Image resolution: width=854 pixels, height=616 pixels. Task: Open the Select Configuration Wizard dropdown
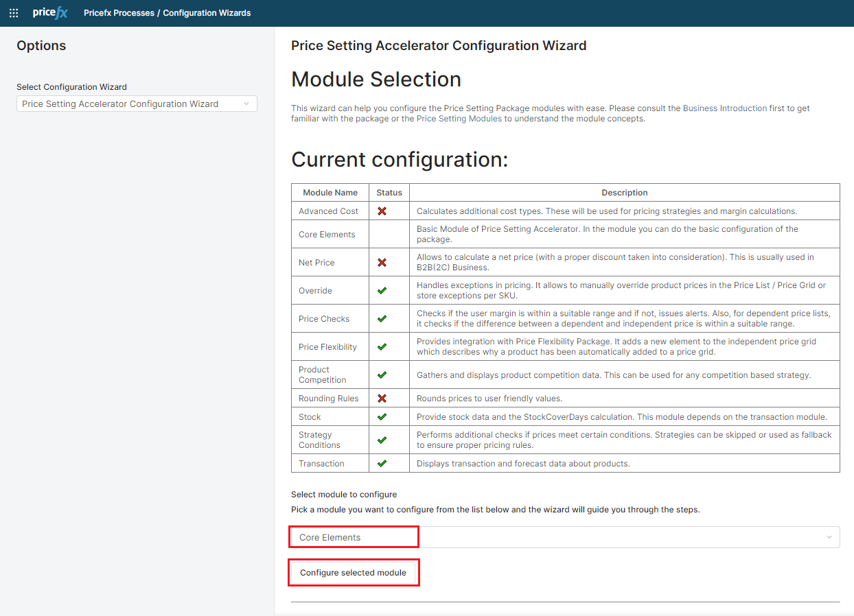pos(137,104)
